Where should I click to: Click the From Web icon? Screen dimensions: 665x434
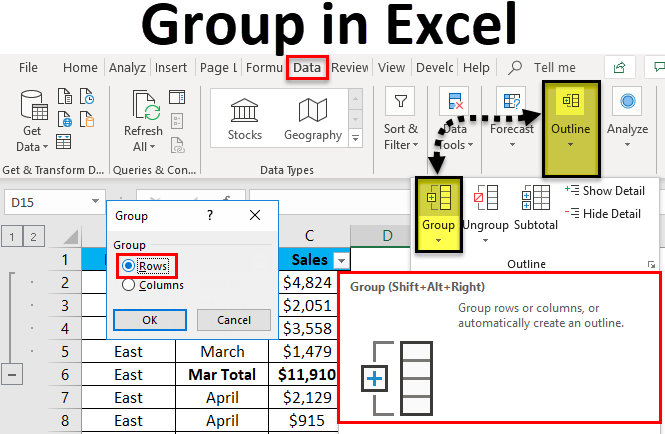coord(64,119)
